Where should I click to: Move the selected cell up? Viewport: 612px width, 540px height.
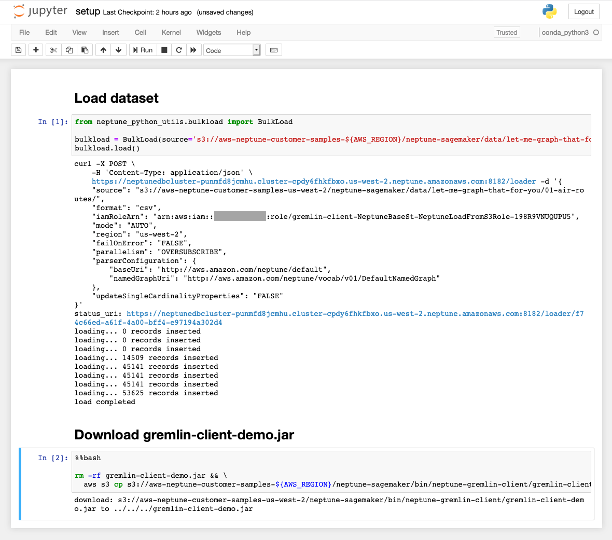click(103, 49)
